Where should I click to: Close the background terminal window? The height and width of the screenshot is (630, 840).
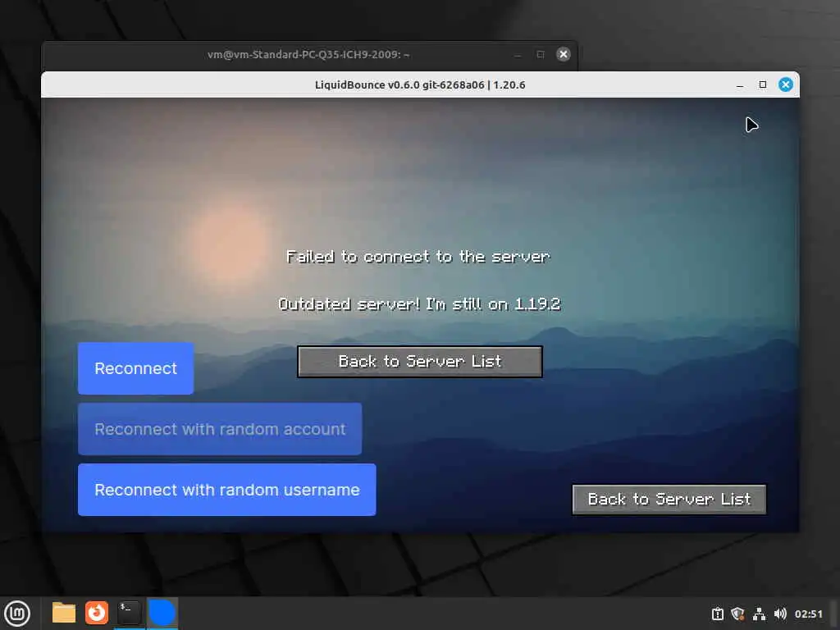click(x=563, y=54)
